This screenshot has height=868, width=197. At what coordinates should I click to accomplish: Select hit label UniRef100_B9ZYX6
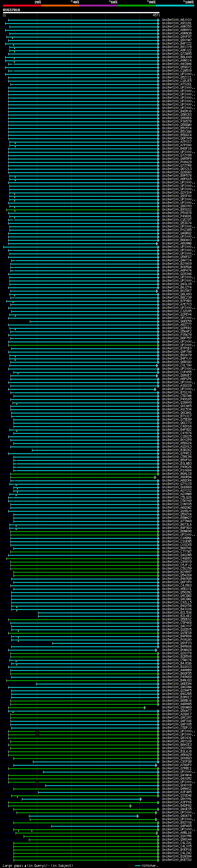coord(176,823)
